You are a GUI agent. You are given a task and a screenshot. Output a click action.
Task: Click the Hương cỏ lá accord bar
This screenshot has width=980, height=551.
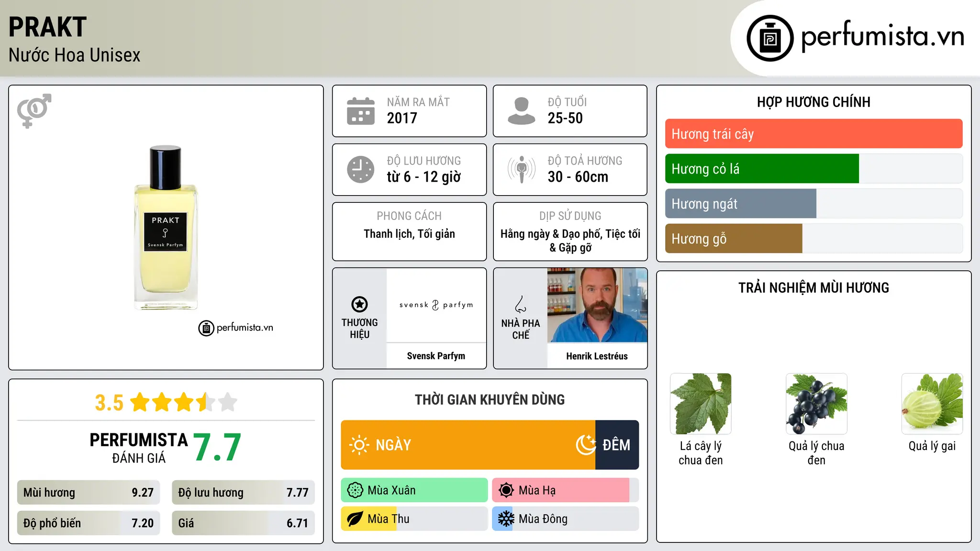pos(813,169)
